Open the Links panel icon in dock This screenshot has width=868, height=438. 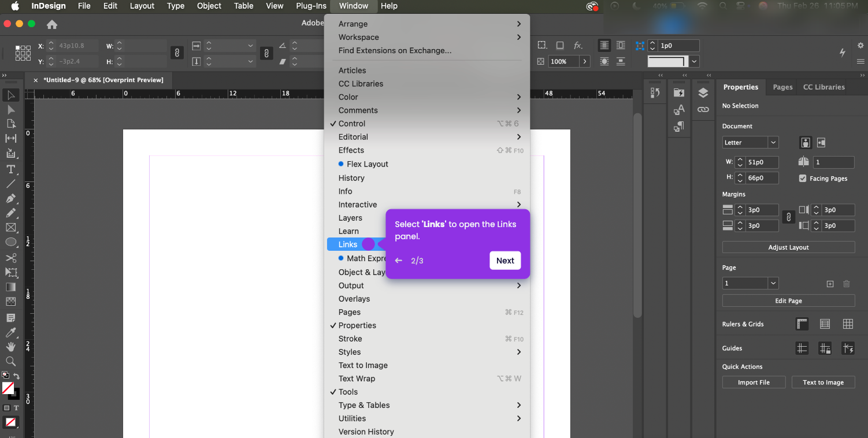[x=703, y=109]
